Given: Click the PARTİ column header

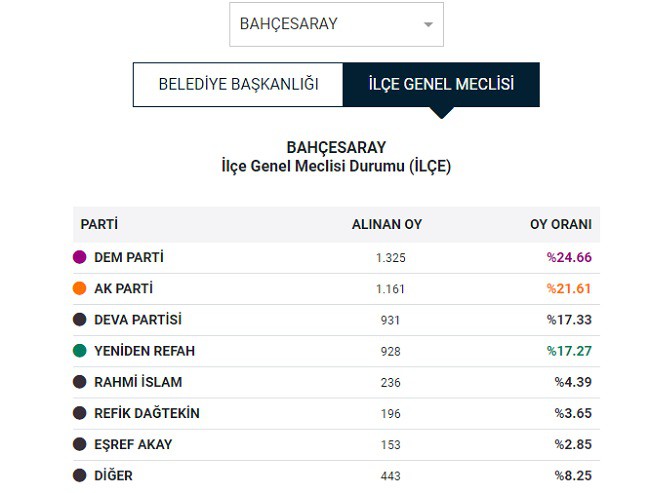Looking at the screenshot, I should pyautogui.click(x=99, y=224).
